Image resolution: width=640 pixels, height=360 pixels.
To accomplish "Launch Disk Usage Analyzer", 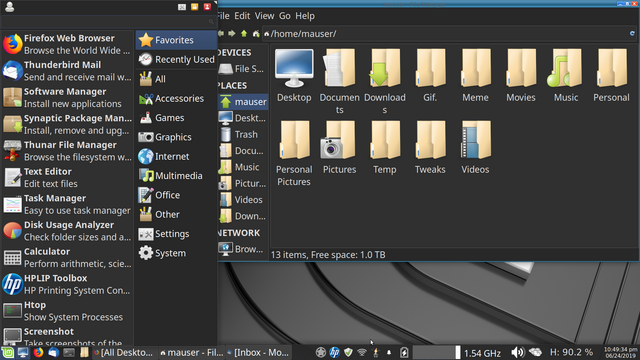I will [x=67, y=231].
